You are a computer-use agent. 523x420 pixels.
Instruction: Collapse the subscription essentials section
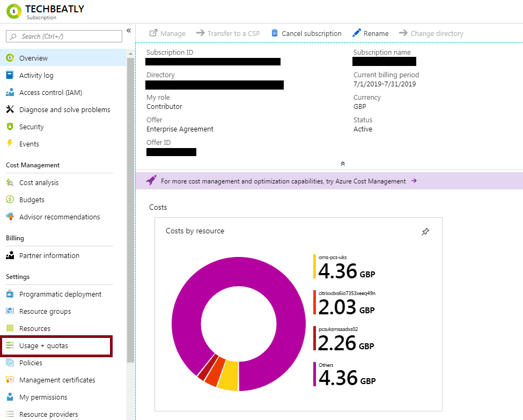pos(342,164)
